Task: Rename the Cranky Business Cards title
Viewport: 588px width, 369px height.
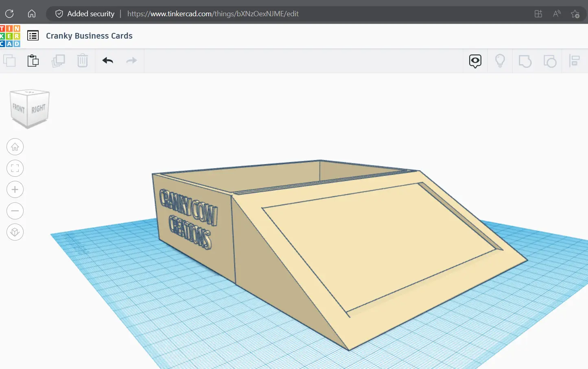Action: tap(89, 36)
